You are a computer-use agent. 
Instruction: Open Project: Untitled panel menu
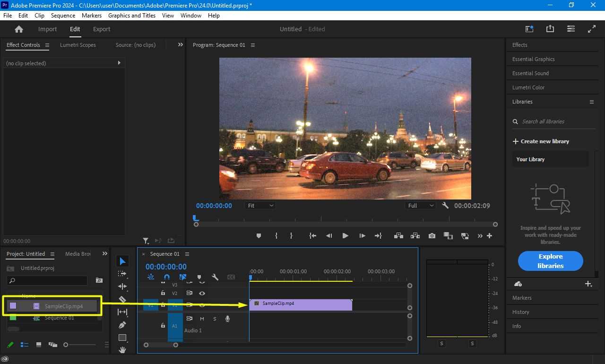(52, 254)
